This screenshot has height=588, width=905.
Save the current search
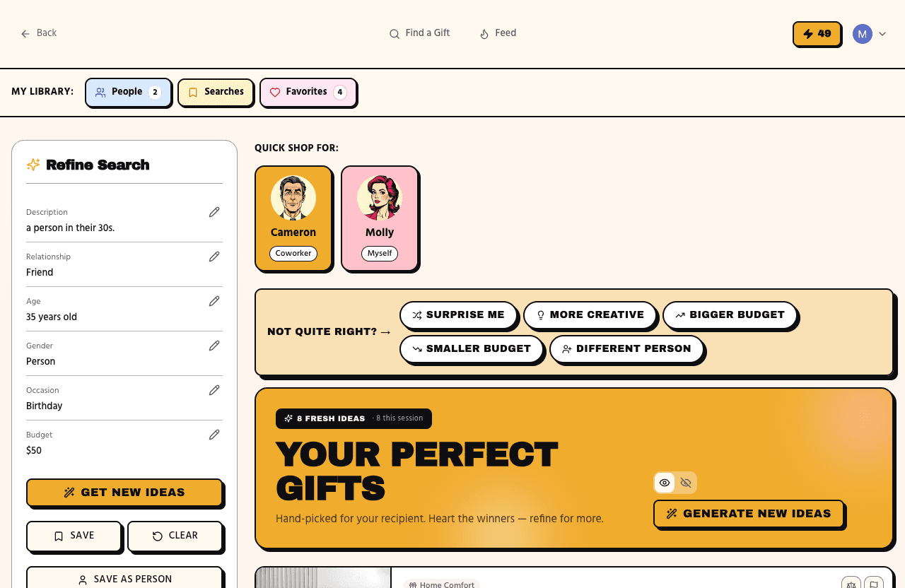pyautogui.click(x=74, y=536)
